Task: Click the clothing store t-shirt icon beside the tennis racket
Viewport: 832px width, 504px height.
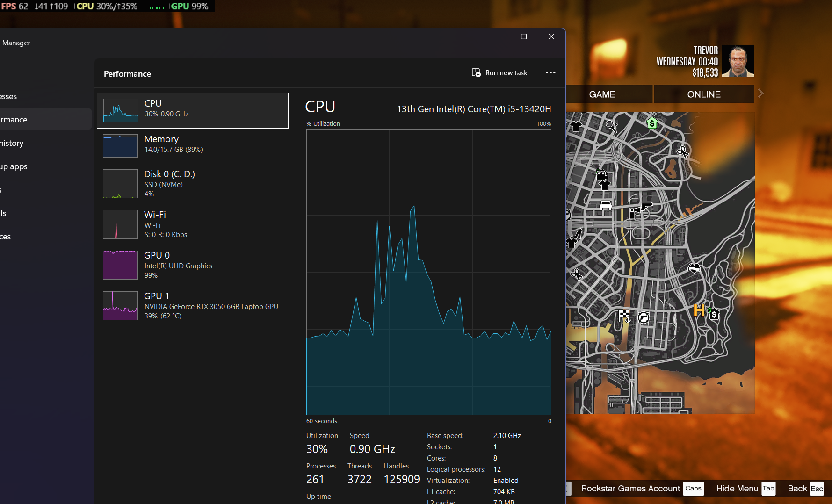Action: pyautogui.click(x=576, y=126)
